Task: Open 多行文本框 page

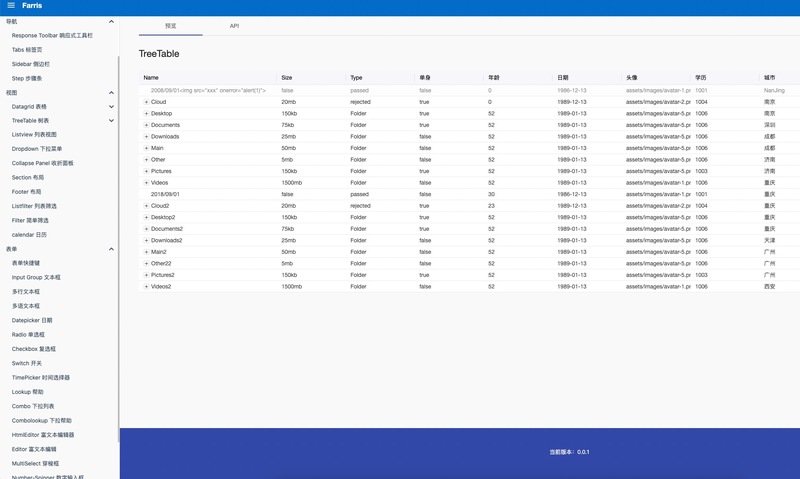Action: pos(26,292)
